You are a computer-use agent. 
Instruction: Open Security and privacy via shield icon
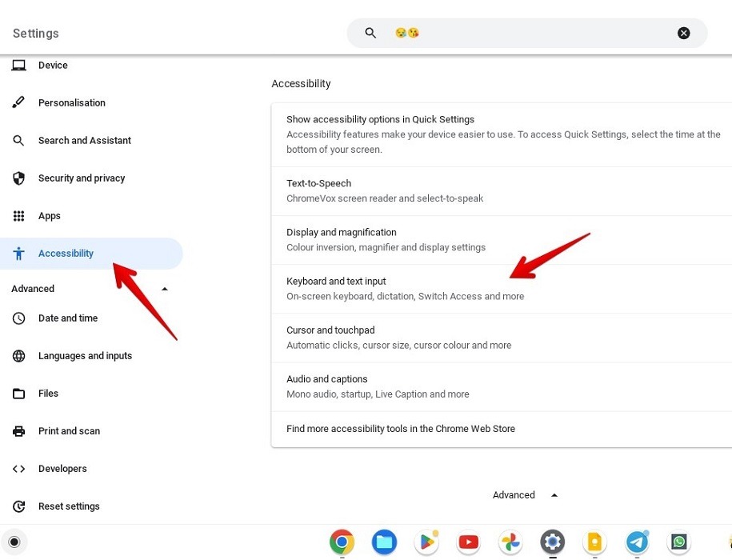point(18,178)
